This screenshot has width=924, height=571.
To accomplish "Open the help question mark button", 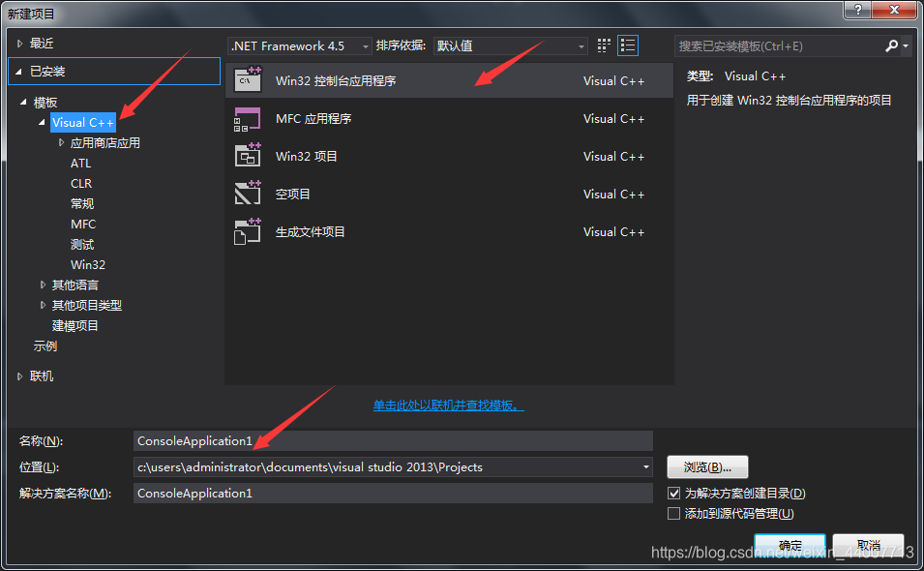I will click(x=857, y=10).
